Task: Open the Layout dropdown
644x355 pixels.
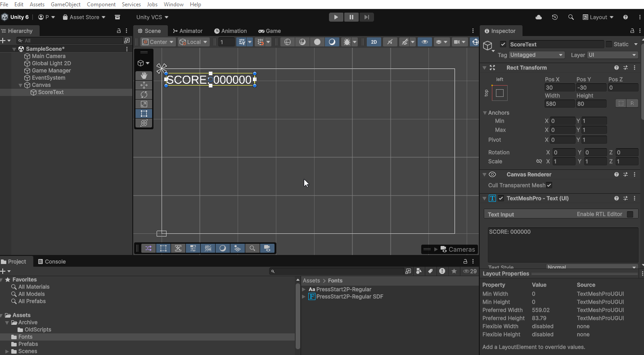Action: point(598,17)
